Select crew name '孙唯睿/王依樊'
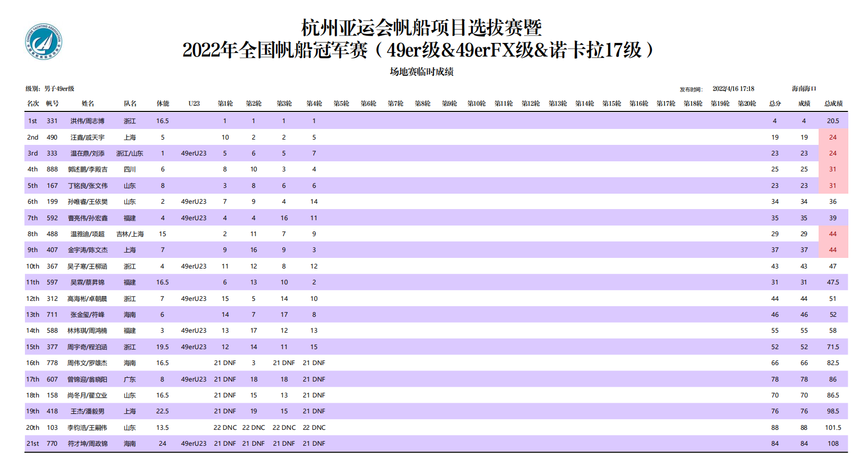The height and width of the screenshot is (459, 868). [x=88, y=202]
